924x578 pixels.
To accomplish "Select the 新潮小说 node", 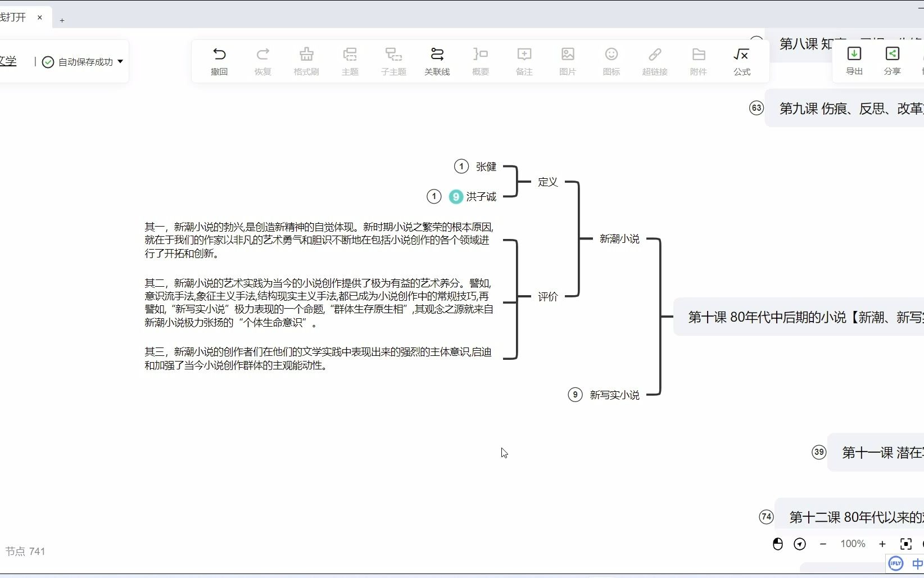I will 619,239.
